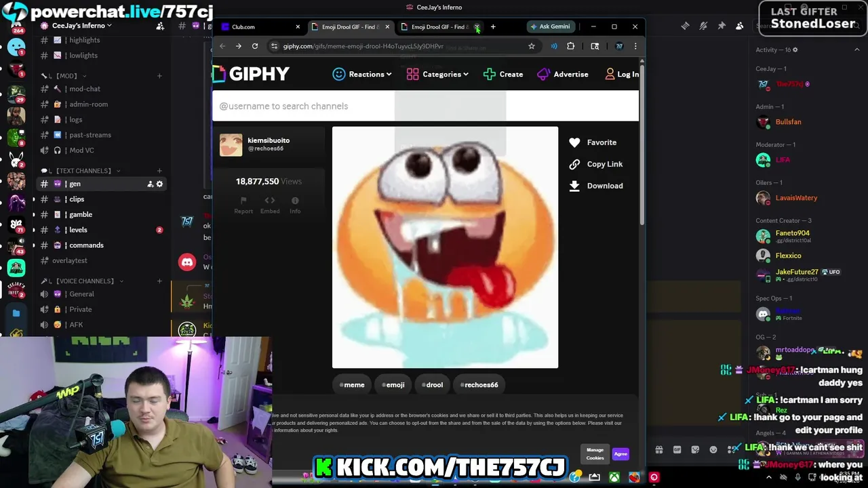The width and height of the screenshot is (868, 488).
Task: Open the clips channel
Action: pyautogui.click(x=102, y=199)
